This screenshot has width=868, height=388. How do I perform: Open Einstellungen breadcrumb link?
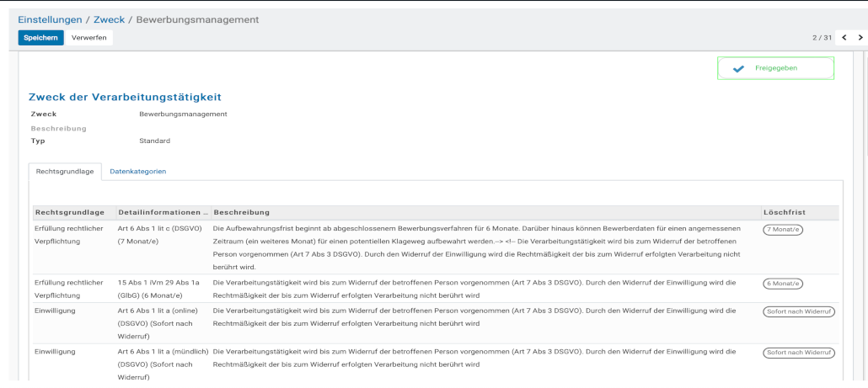coord(50,19)
